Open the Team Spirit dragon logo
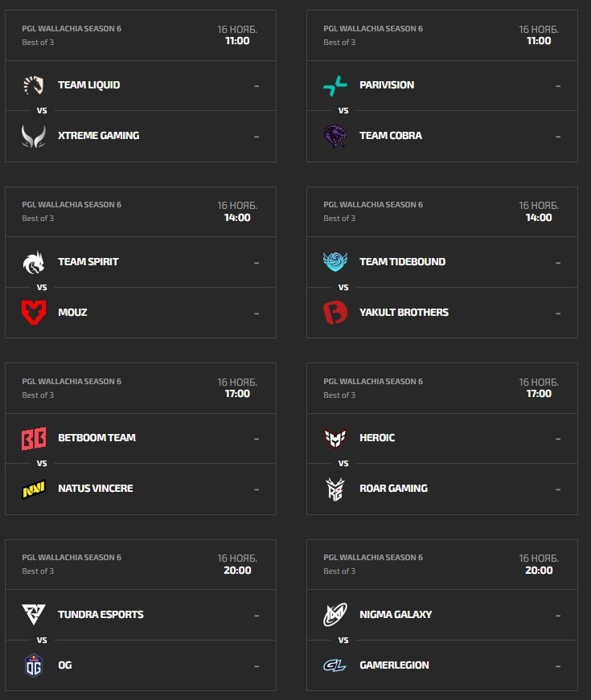The height and width of the screenshot is (700, 591). (x=34, y=262)
